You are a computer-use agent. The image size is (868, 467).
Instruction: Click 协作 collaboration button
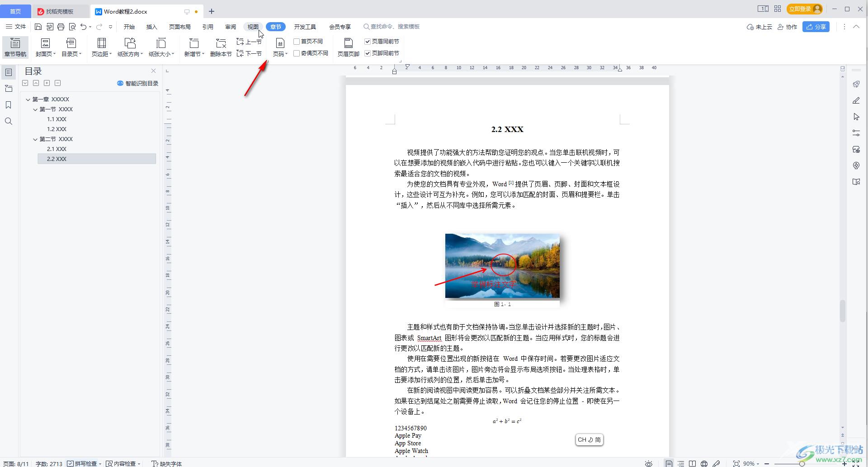coord(787,27)
